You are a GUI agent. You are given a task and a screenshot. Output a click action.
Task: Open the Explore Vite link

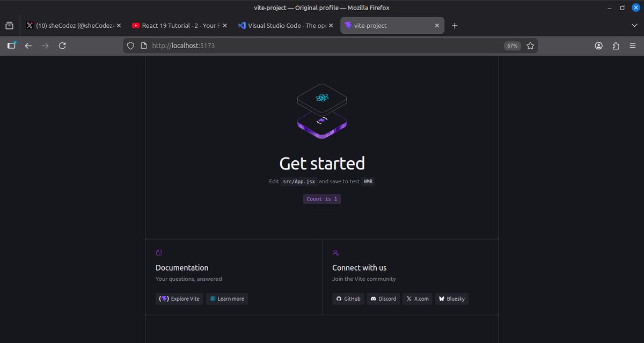point(180,299)
